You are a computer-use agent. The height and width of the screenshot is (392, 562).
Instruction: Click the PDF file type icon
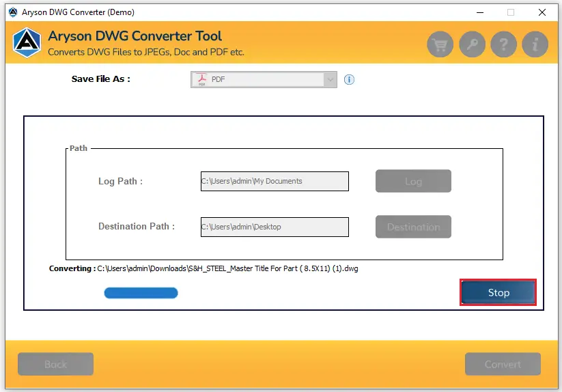point(202,79)
